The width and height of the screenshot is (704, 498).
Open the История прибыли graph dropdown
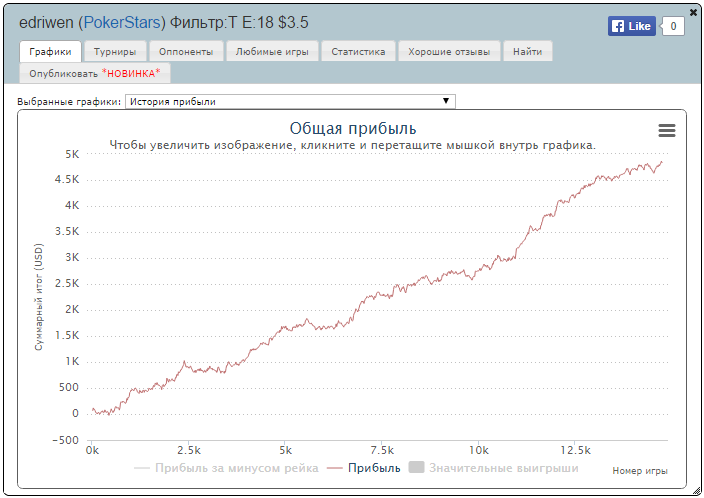tap(290, 101)
